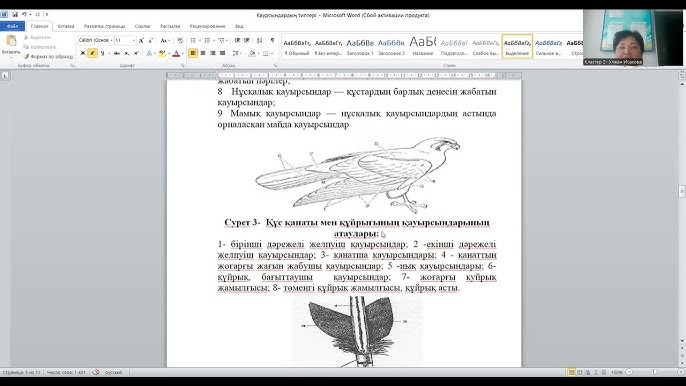Toggle the ruler button above the vertical scrollbar
The height and width of the screenshot is (386, 686).
(x=682, y=76)
